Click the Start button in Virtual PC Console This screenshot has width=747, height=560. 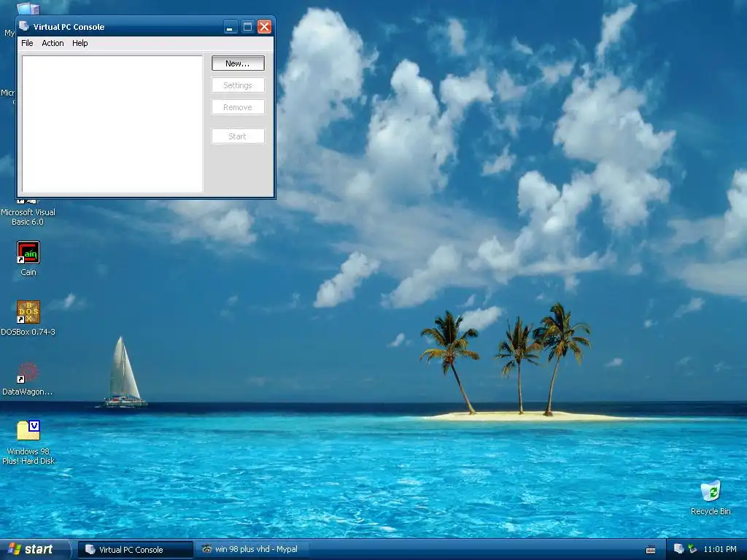(x=238, y=136)
